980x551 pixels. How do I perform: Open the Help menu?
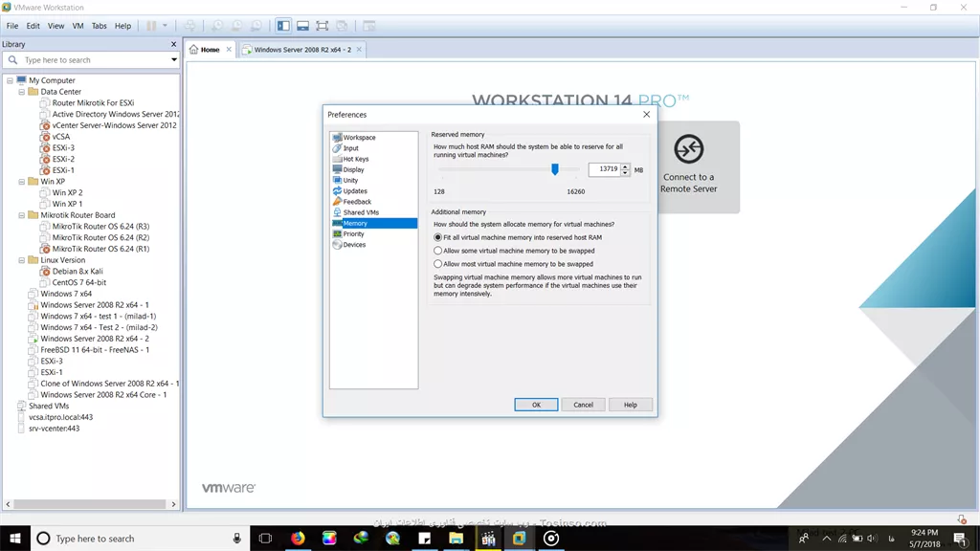click(x=122, y=26)
